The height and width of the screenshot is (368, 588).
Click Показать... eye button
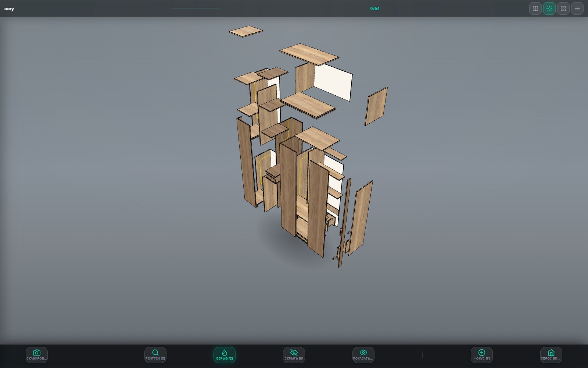point(363,355)
